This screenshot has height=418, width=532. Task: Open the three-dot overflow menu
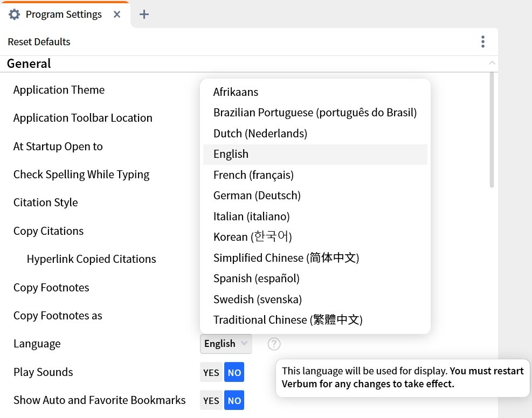483,41
